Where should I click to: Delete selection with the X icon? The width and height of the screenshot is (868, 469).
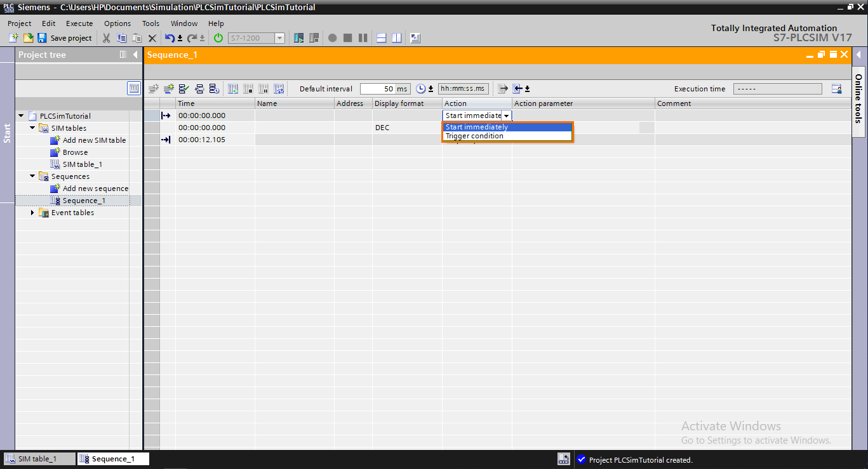coord(152,38)
